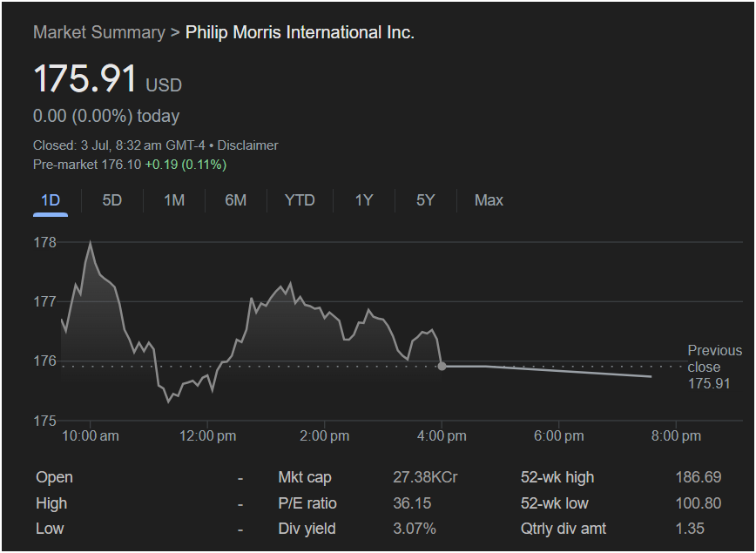Select the 1D chart range tab
Viewport: 756px width, 553px height.
click(51, 200)
